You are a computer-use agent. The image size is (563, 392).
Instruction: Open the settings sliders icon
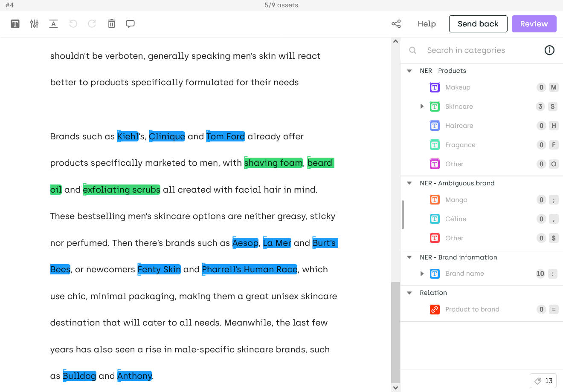[35, 24]
